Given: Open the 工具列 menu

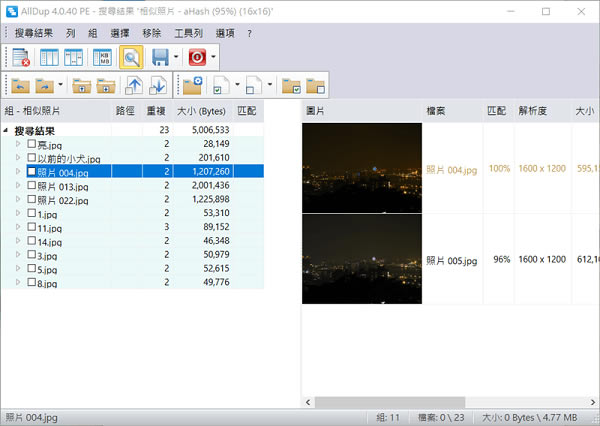Looking at the screenshot, I should tap(189, 33).
